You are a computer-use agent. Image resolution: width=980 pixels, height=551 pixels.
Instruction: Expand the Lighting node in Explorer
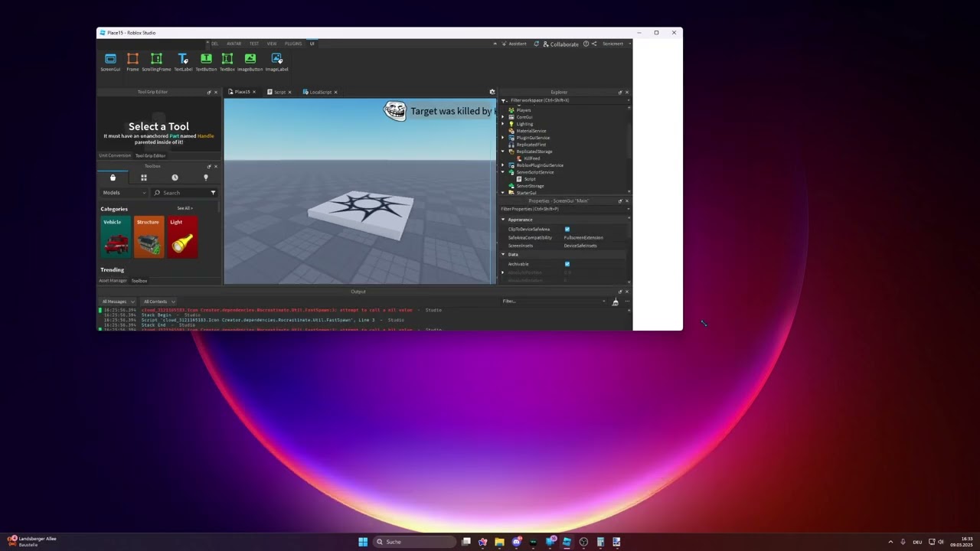[x=503, y=124]
